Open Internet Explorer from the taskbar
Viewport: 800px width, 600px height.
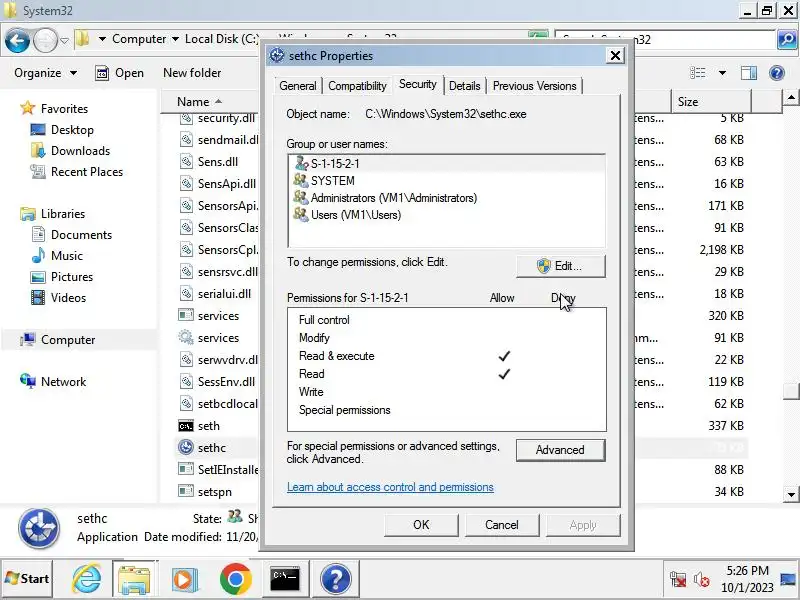[86, 579]
